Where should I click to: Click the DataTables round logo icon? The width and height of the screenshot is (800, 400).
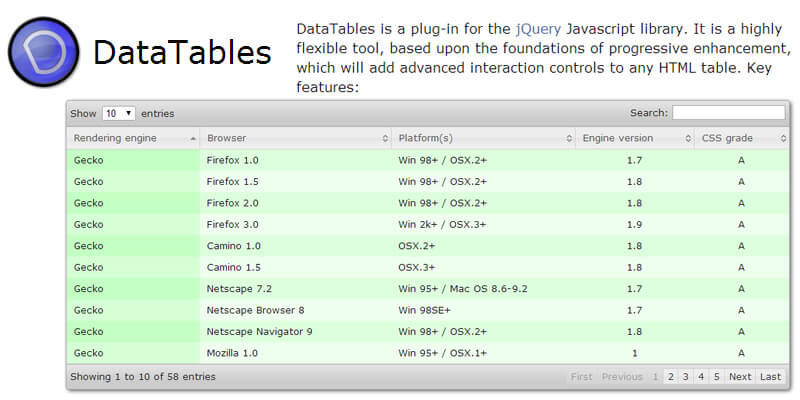[45, 50]
